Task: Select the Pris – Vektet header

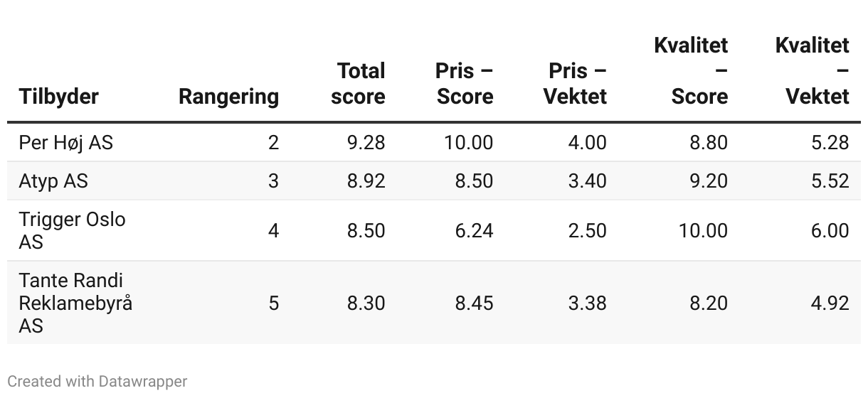Action: coord(576,84)
